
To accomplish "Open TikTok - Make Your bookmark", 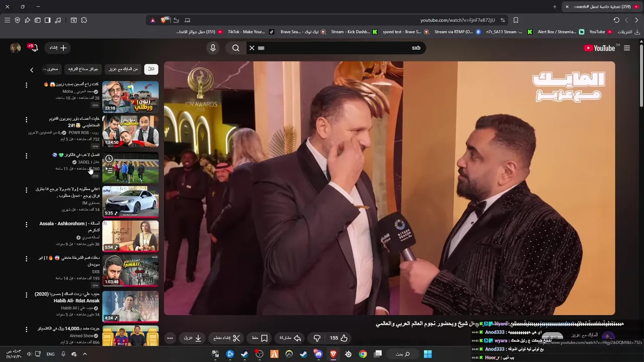I will [x=250, y=32].
